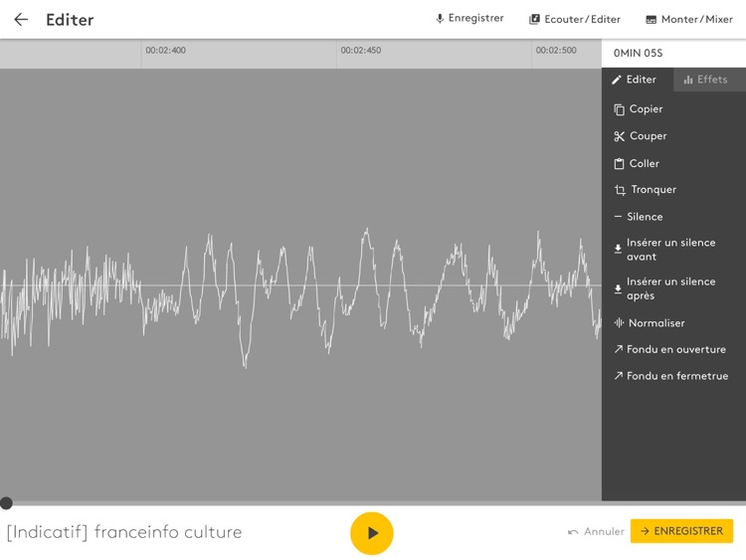Start playback with the yellow play button

372,533
